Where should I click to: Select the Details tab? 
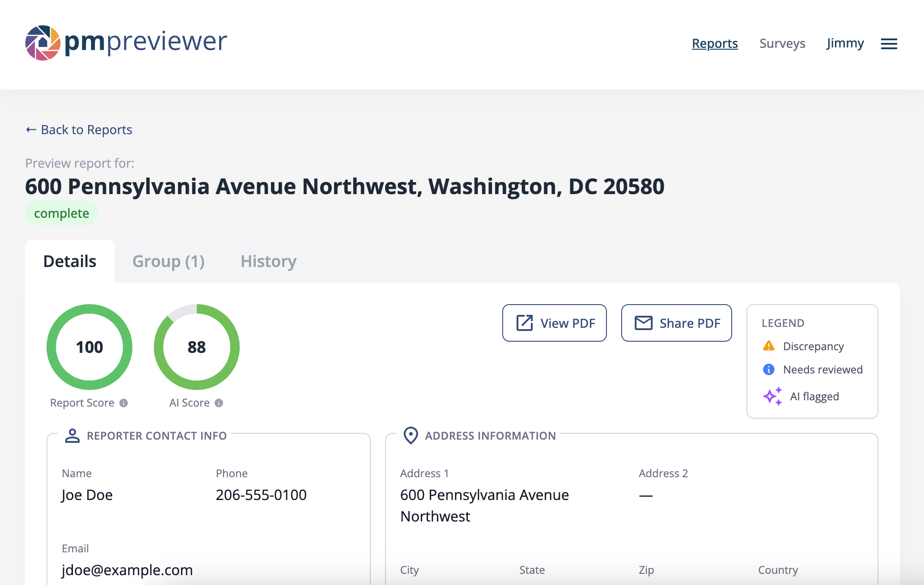pyautogui.click(x=70, y=261)
